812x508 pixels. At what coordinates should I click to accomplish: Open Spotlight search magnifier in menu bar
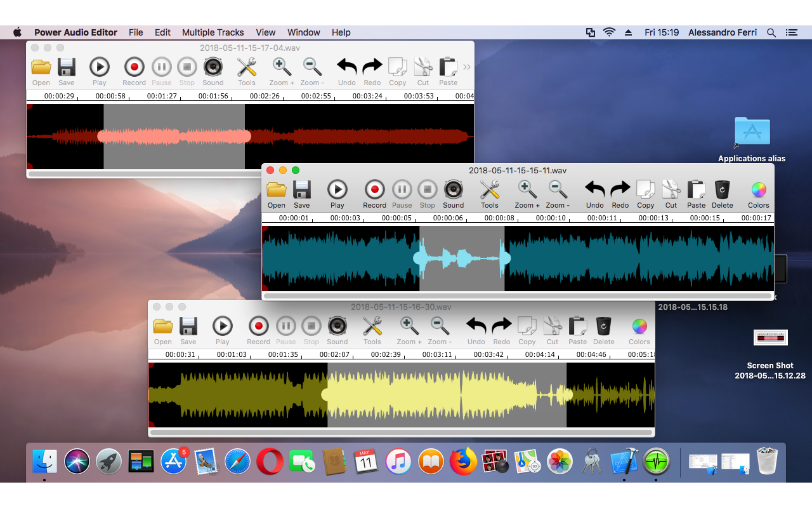pyautogui.click(x=771, y=32)
